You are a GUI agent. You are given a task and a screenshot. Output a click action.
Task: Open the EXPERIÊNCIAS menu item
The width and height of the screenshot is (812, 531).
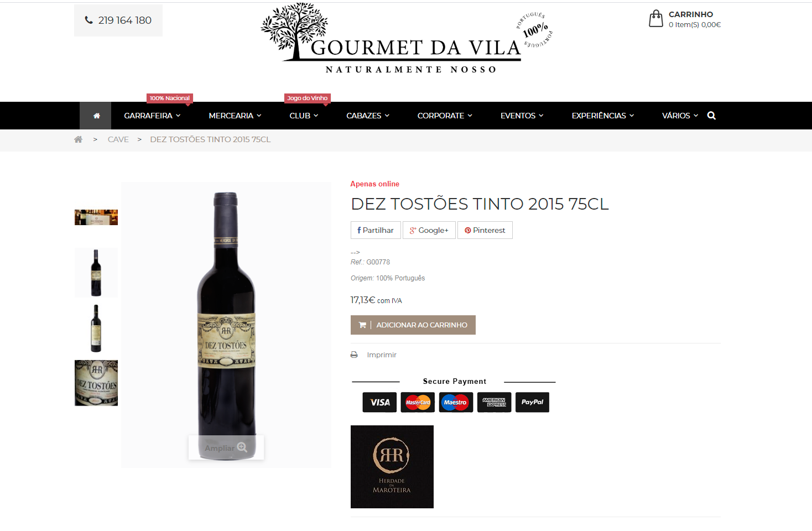click(603, 116)
